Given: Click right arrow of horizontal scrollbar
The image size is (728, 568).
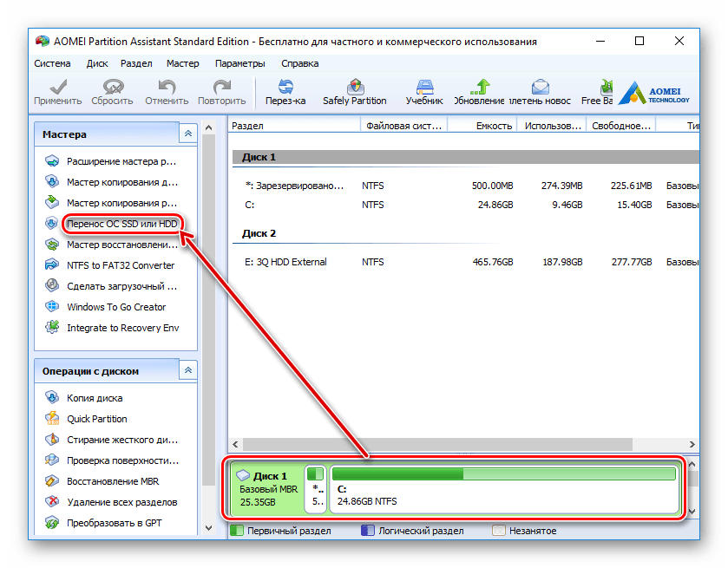Looking at the screenshot, I should coord(692,445).
